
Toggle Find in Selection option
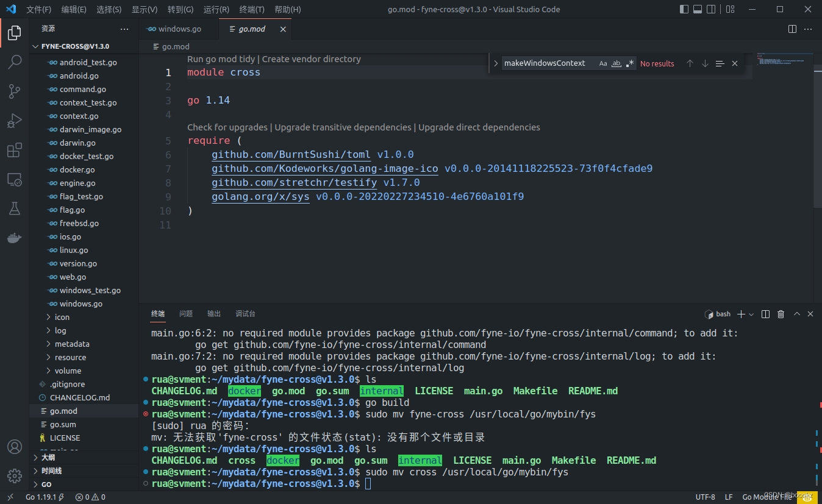[x=720, y=63]
